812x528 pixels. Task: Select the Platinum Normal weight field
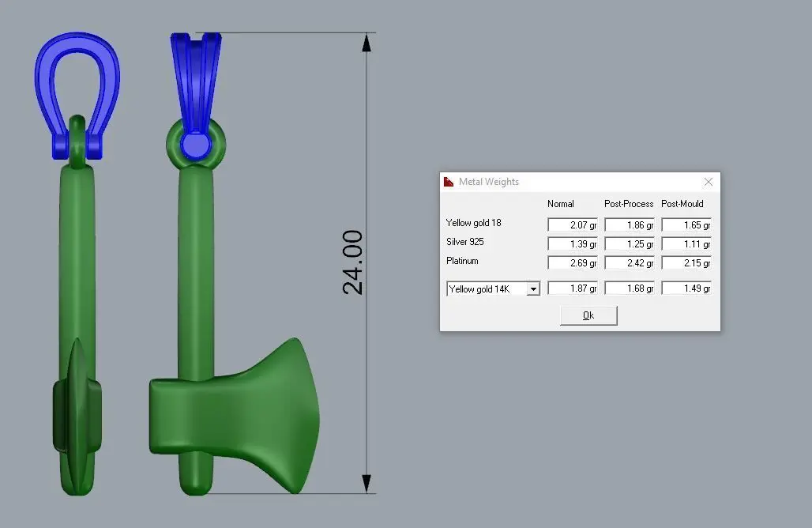572,262
